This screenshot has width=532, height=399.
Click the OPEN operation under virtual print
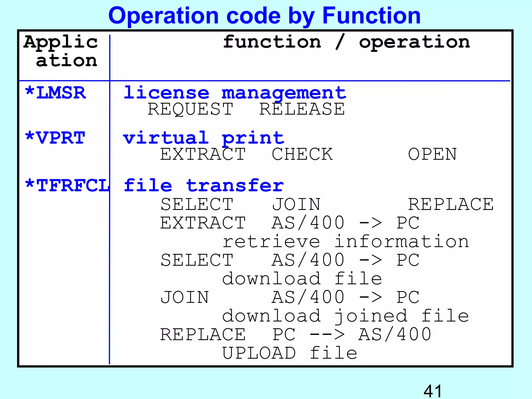pos(432,154)
